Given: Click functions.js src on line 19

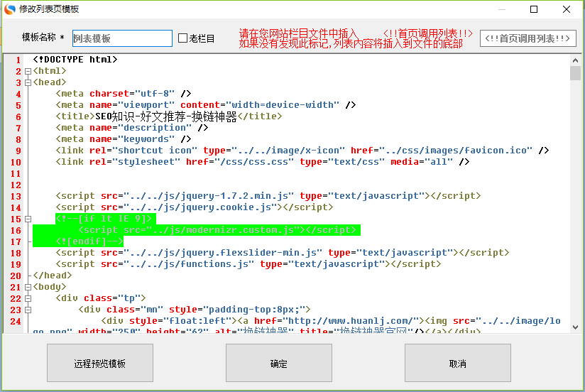Looking at the screenshot, I should [x=189, y=264].
